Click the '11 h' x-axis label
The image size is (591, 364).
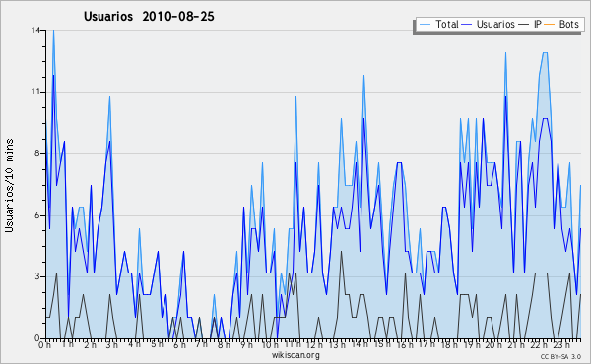293,344
